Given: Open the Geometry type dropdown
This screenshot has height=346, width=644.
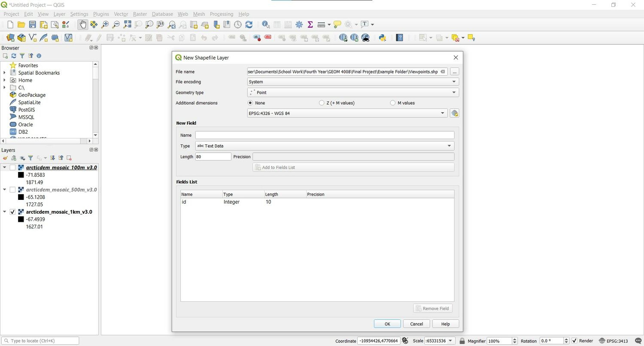Looking at the screenshot, I should click(453, 92).
